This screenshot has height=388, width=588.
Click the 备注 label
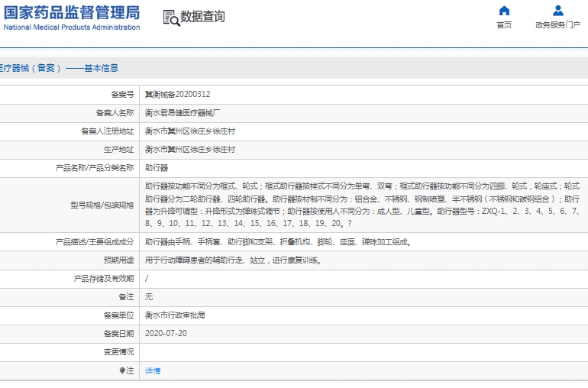point(126,297)
